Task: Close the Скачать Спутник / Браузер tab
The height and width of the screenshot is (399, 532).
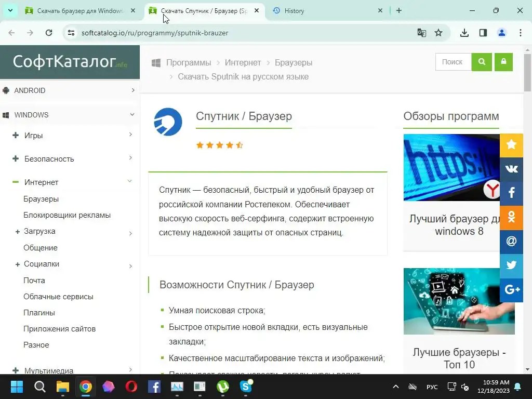Action: coord(257,10)
